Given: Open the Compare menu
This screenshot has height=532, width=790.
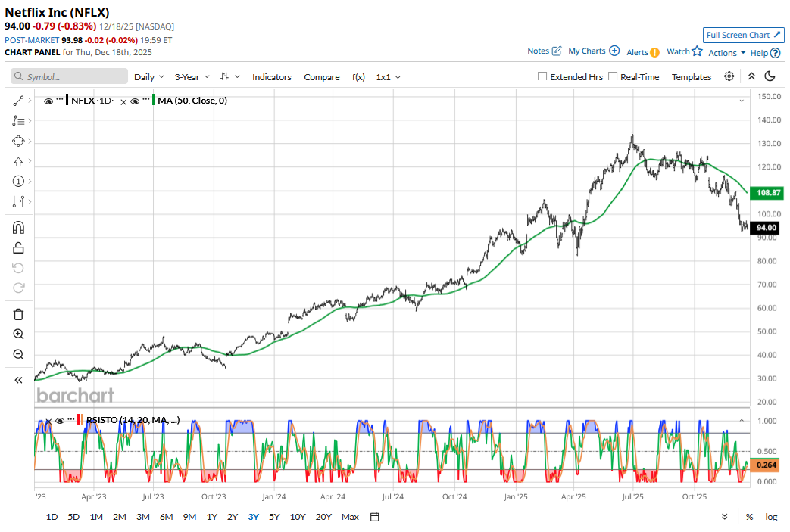Looking at the screenshot, I should (321, 77).
